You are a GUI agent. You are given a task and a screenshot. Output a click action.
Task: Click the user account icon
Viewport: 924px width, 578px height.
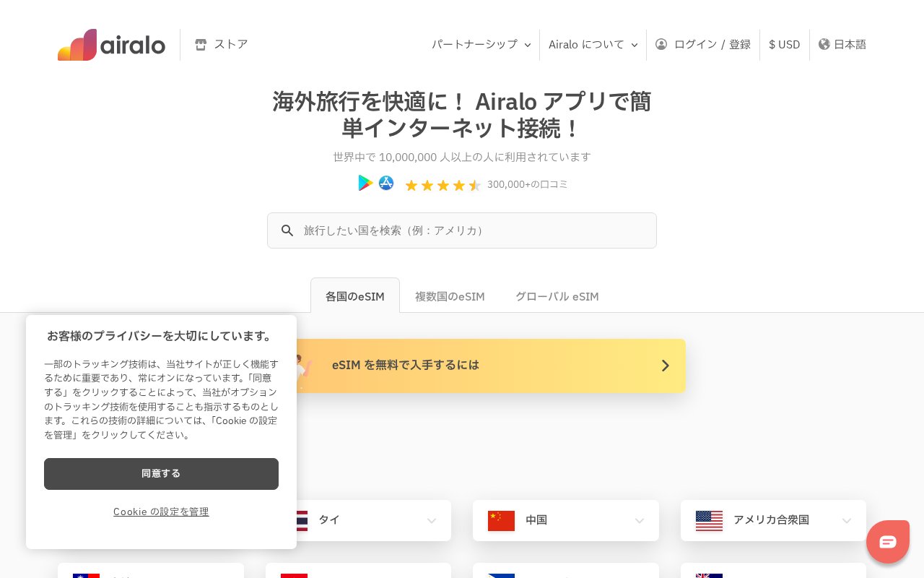(x=661, y=44)
